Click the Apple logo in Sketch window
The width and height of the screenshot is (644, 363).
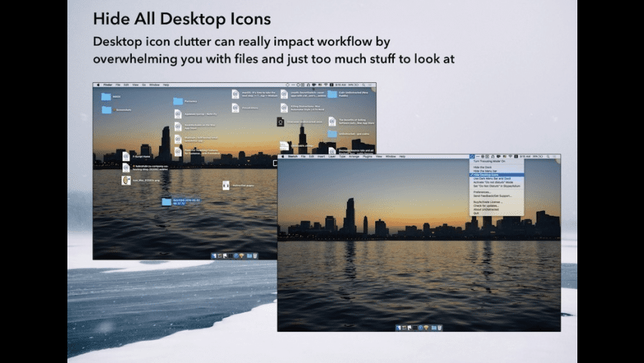pos(281,157)
